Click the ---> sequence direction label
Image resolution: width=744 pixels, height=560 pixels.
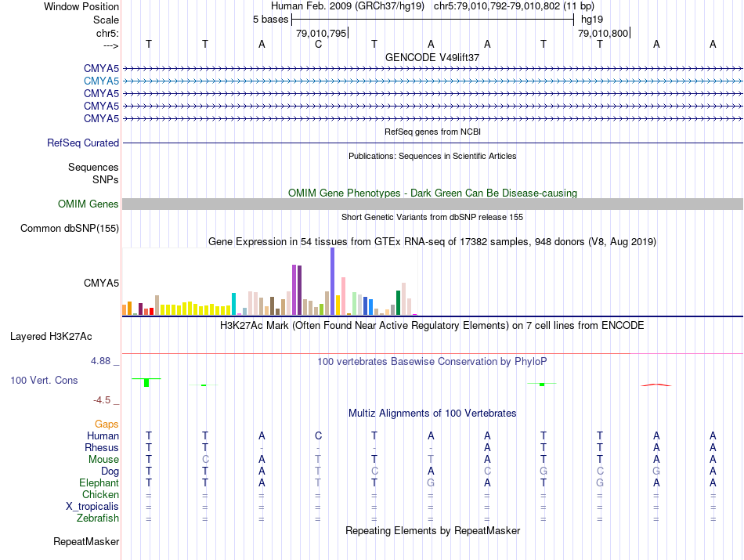point(110,45)
